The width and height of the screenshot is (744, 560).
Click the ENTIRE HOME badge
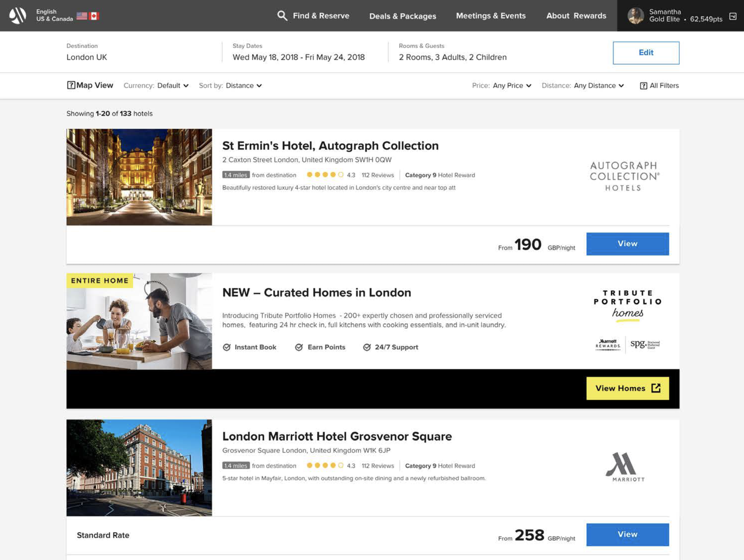click(100, 281)
